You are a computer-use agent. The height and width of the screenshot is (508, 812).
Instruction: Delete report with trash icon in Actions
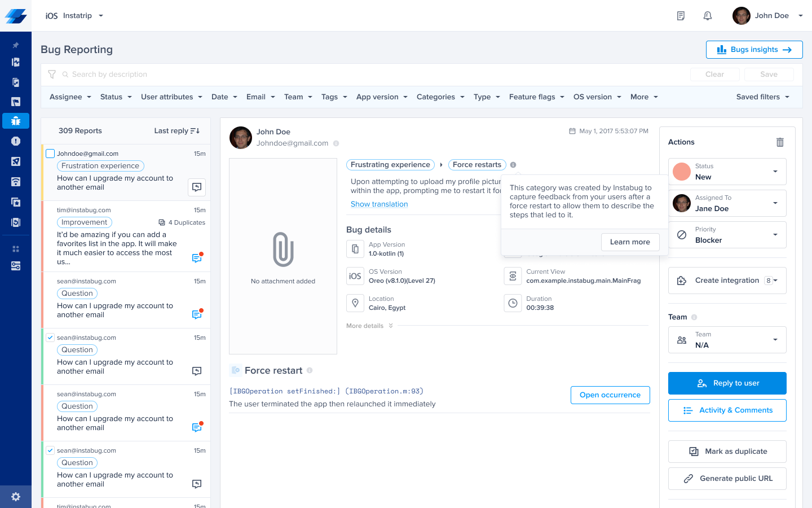(x=780, y=142)
